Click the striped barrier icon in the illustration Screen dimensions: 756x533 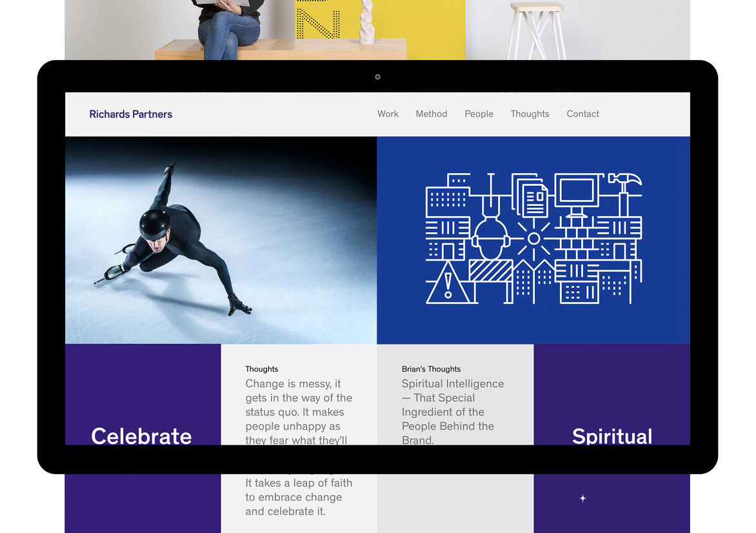(490, 270)
